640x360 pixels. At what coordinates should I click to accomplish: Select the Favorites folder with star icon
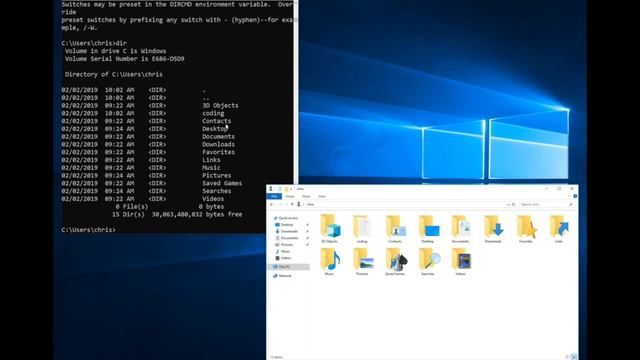point(526,229)
